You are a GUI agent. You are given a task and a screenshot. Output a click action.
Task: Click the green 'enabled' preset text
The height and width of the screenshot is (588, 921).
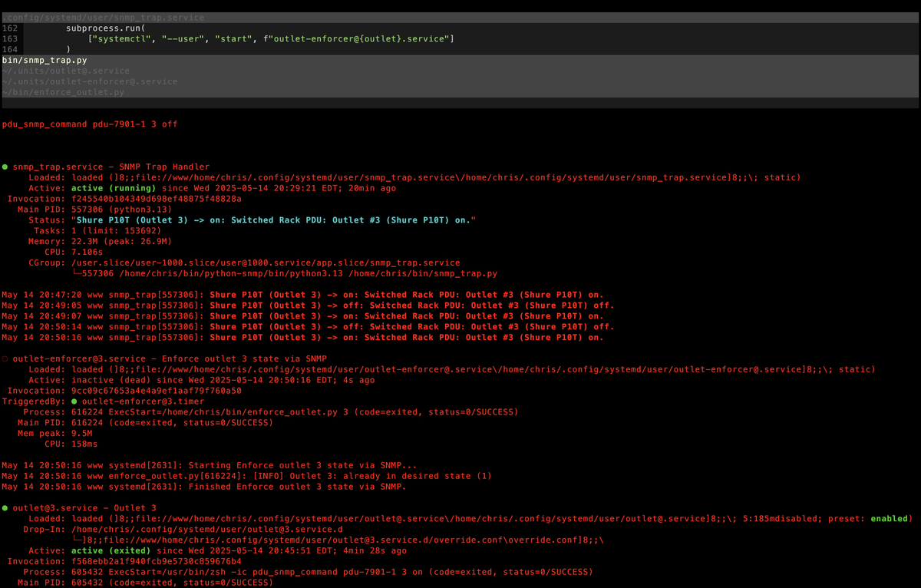pos(889,519)
